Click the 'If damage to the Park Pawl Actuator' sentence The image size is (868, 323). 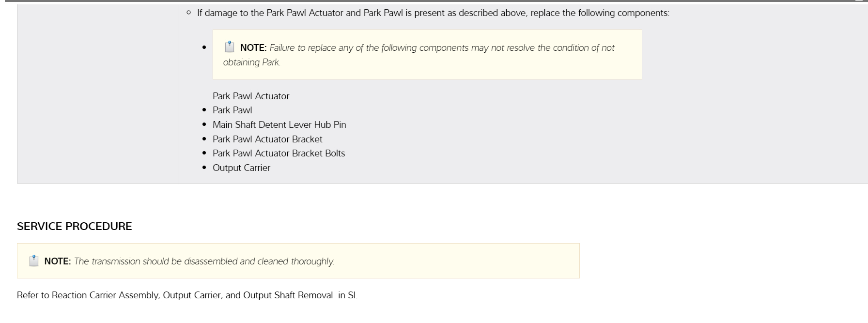433,13
